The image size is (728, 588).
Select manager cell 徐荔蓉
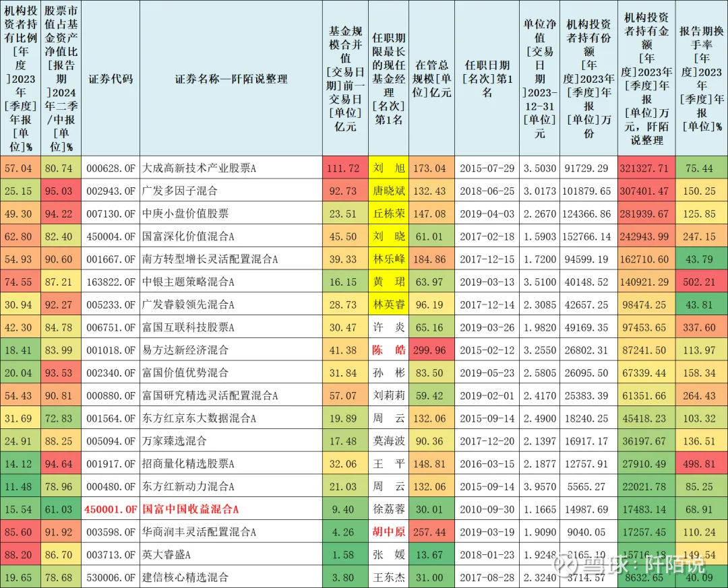(389, 509)
